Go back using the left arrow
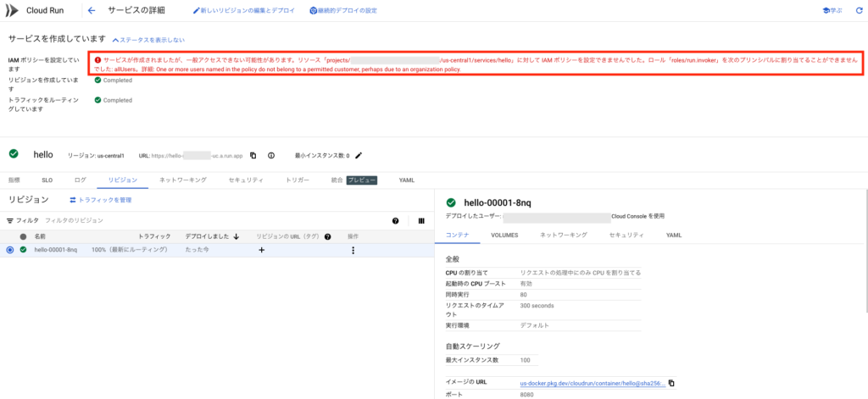This screenshot has width=868, height=399. (92, 10)
